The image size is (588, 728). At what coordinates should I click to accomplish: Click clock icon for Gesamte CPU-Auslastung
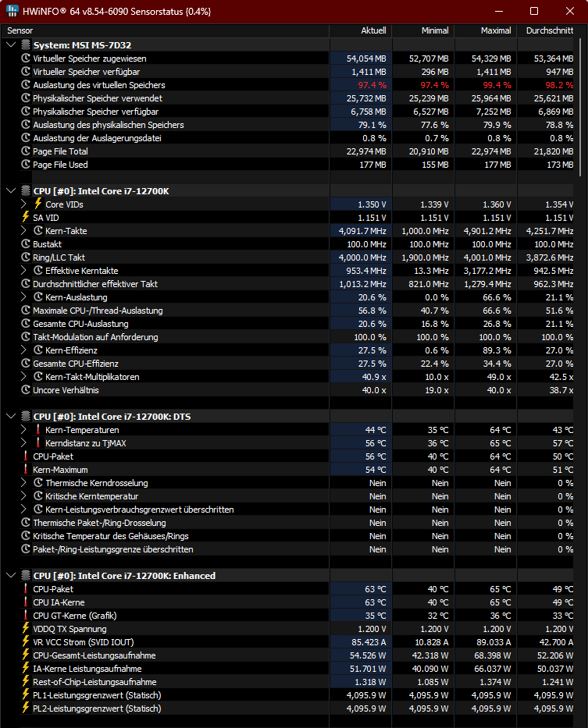pyautogui.click(x=26, y=324)
